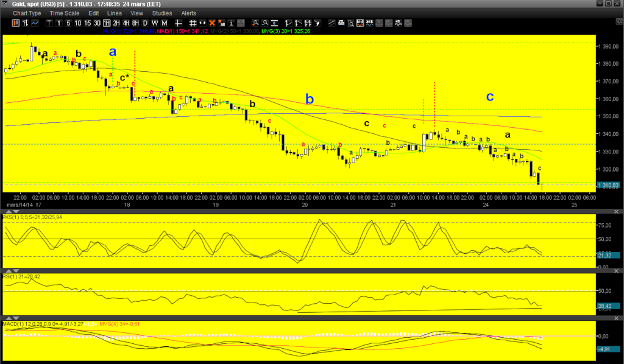Select the second angled line drawing tool

[298, 23]
